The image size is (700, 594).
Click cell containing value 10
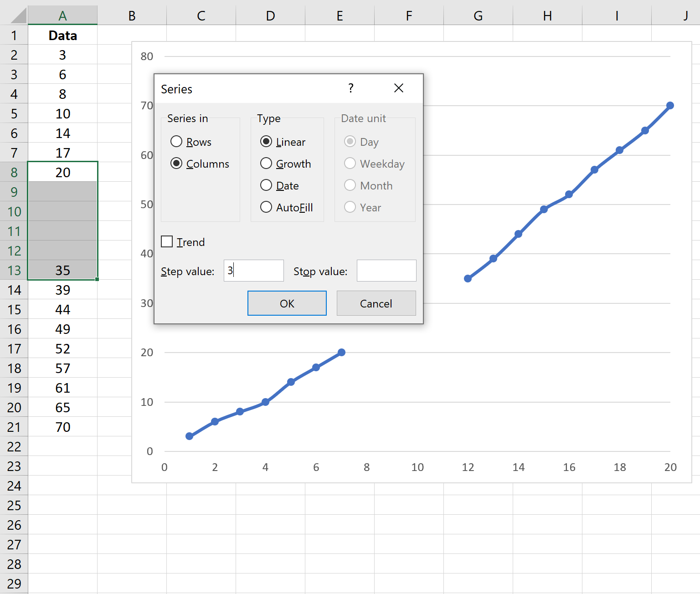[x=63, y=114]
